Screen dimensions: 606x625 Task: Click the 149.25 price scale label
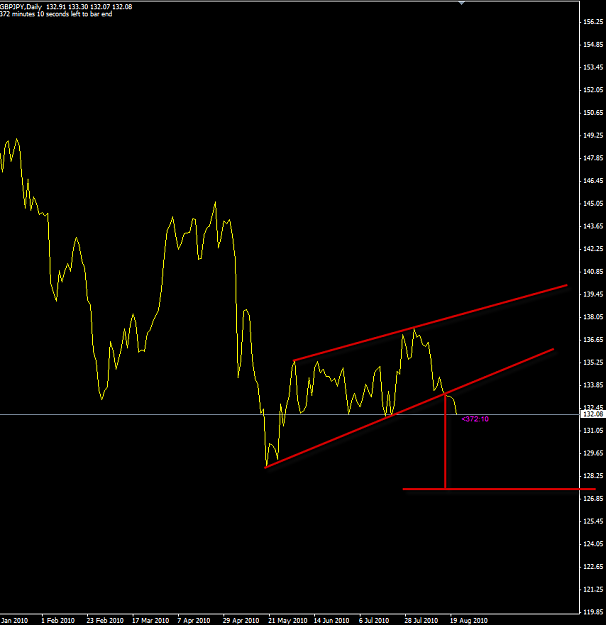point(593,135)
